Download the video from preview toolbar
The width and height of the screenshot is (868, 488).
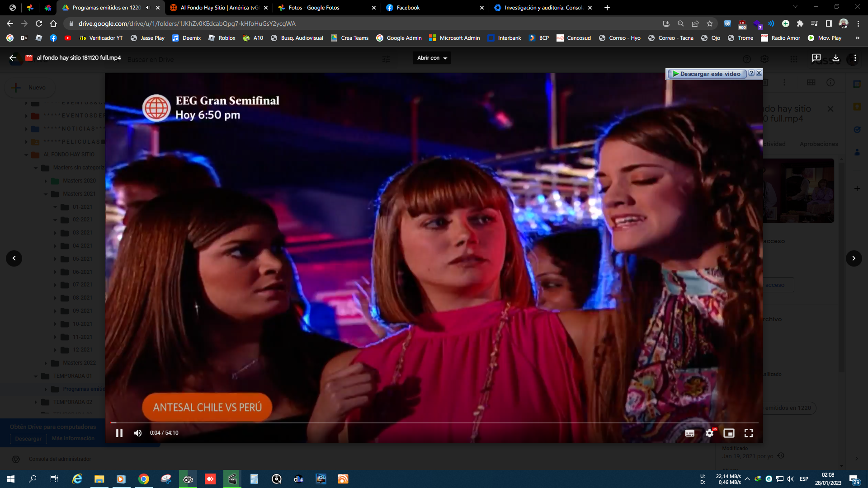pyautogui.click(x=836, y=58)
